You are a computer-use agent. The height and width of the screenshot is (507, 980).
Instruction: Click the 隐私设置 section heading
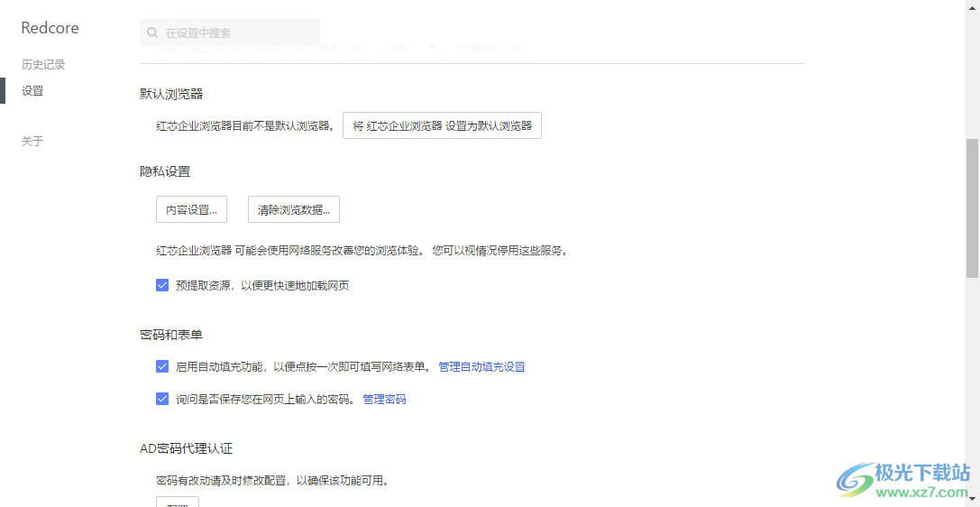coord(165,171)
